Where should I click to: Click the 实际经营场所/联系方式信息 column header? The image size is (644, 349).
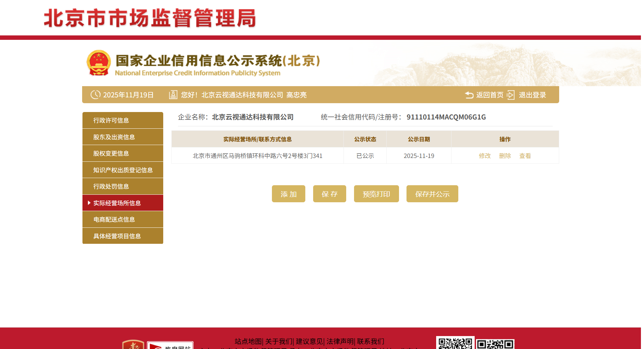pyautogui.click(x=258, y=139)
